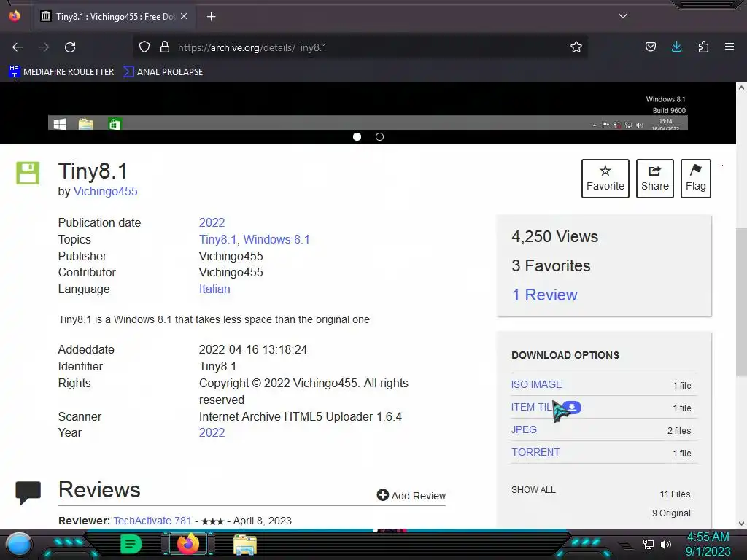Image resolution: width=747 pixels, height=560 pixels.
Task: Open reviewer TechActivate 781 profile
Action: click(152, 521)
